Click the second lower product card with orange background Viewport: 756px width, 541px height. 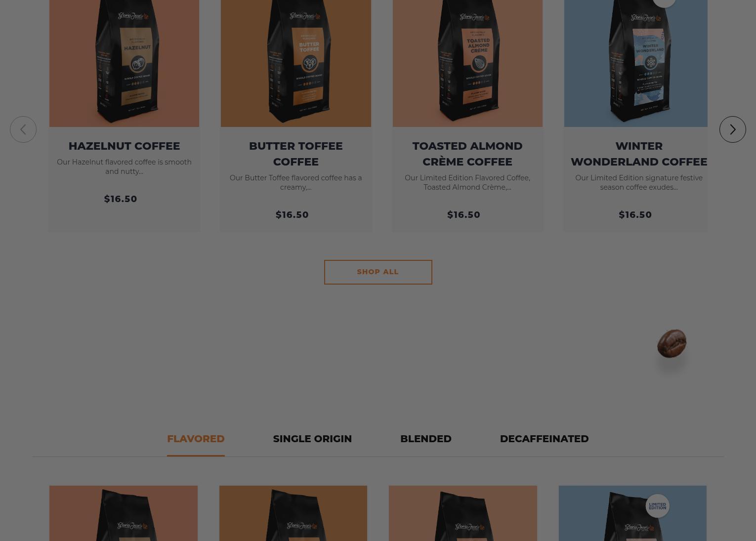click(x=293, y=513)
